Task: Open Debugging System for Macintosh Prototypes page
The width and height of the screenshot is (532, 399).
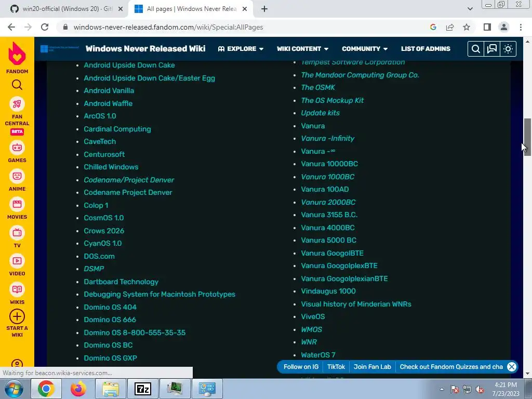Action: (x=159, y=294)
